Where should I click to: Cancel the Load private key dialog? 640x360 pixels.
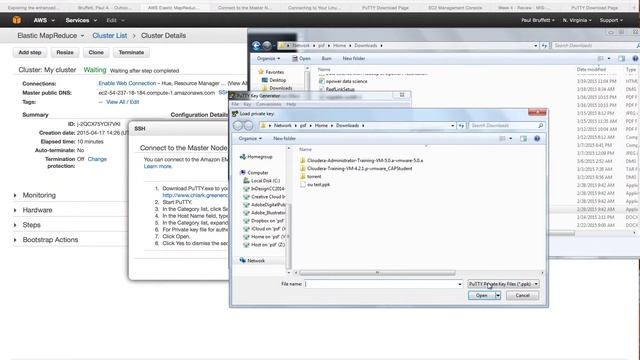(x=522, y=296)
